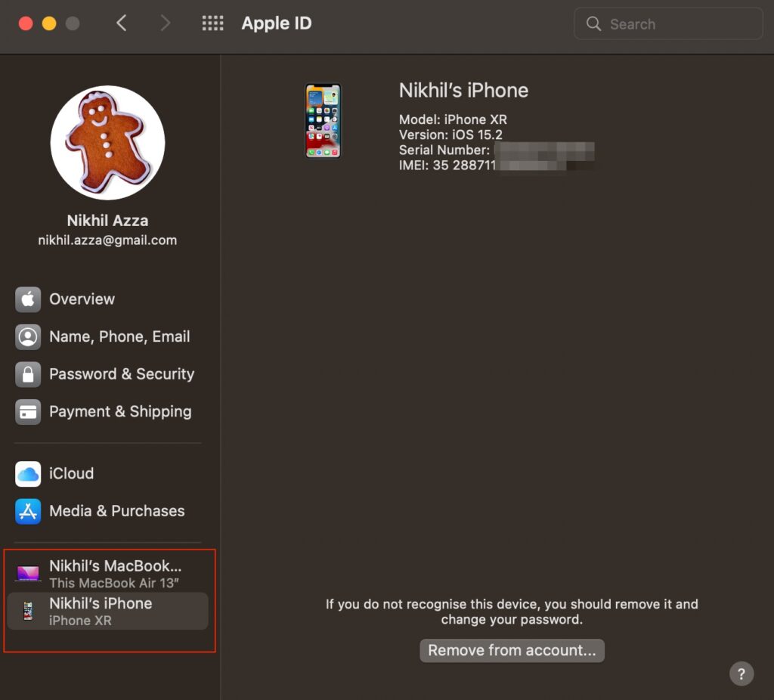The width and height of the screenshot is (774, 700).
Task: Select the Overview icon in the sidebar
Action: coord(27,299)
